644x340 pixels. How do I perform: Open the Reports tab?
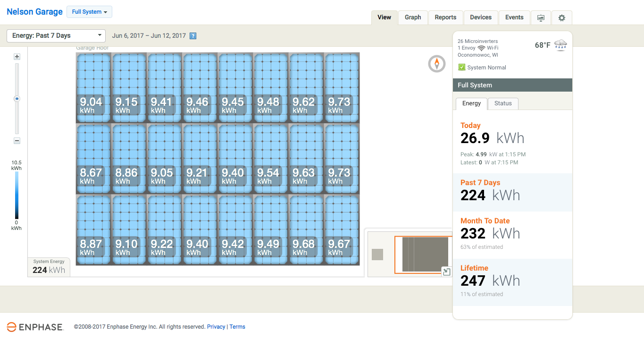(445, 17)
